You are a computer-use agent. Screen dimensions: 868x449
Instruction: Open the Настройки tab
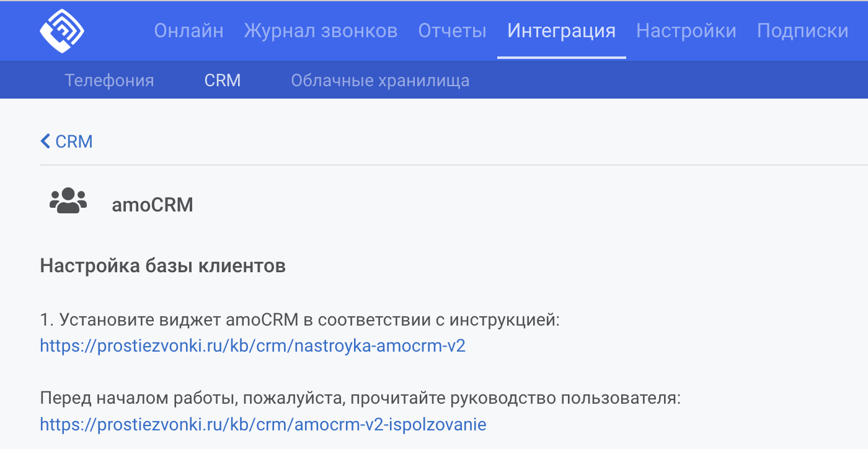pyautogui.click(x=686, y=30)
